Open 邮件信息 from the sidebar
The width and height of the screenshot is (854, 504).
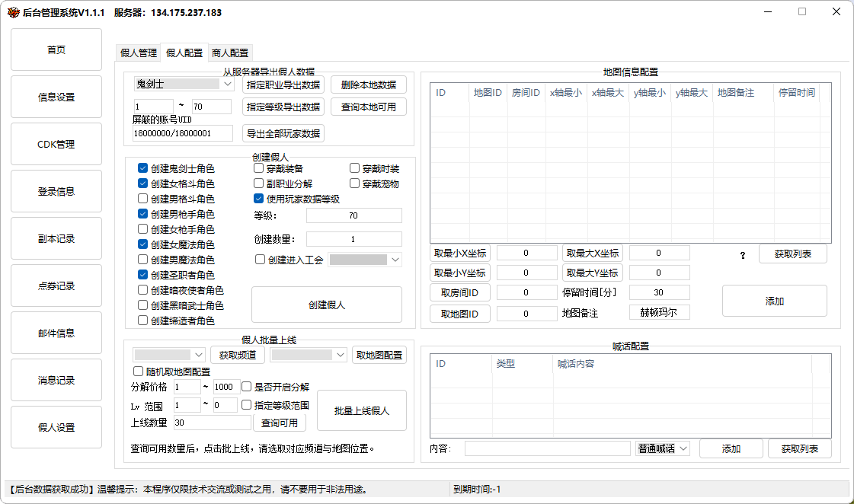[x=56, y=333]
